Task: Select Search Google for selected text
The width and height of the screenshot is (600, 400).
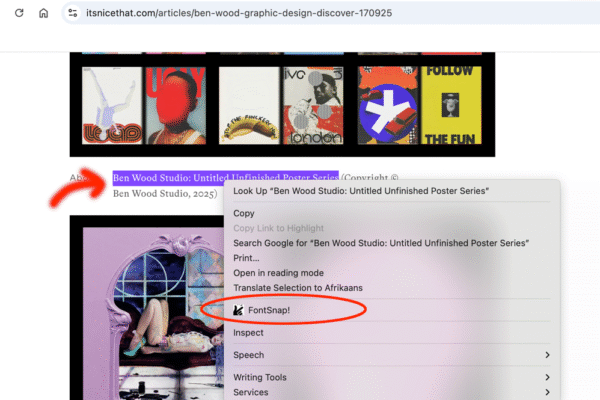Action: click(x=381, y=243)
